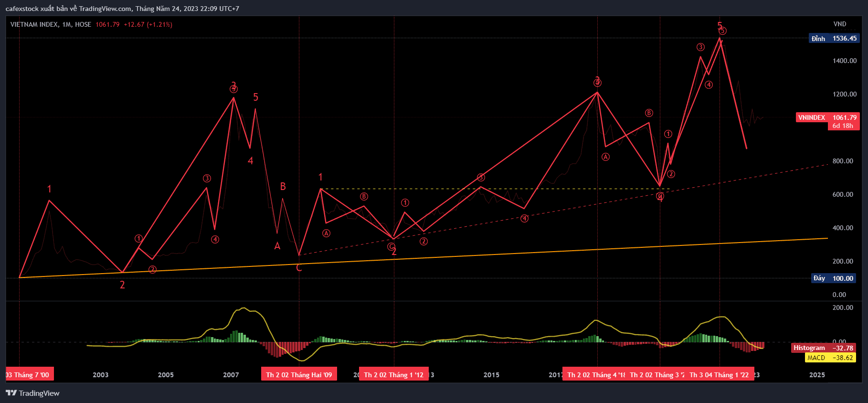Click the 200.00 level on the MACD axis
Screen dimensions: 868x403
(x=843, y=308)
